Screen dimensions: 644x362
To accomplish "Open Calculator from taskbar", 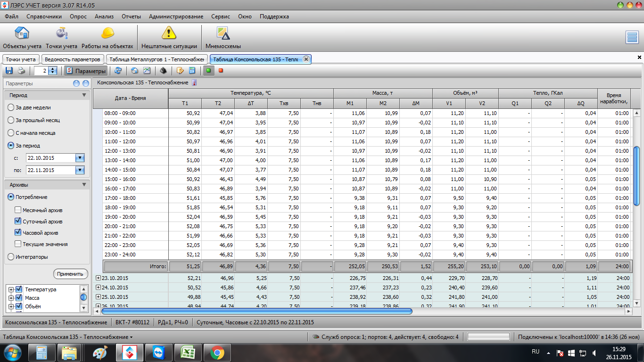I will coord(41,353).
